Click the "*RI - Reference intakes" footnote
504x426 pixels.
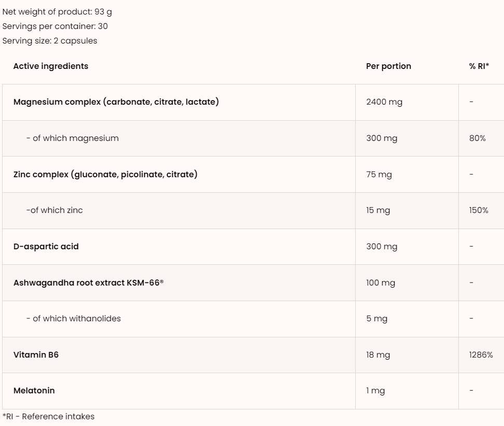click(x=48, y=416)
